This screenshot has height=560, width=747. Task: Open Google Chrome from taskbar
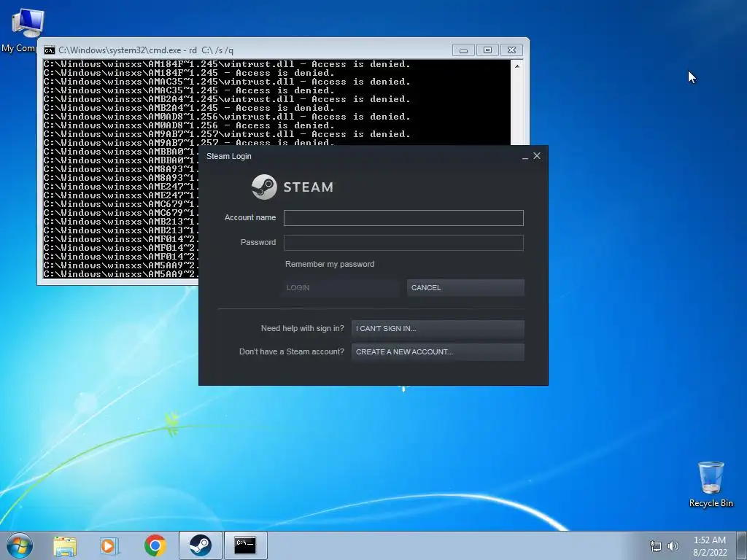click(155, 545)
